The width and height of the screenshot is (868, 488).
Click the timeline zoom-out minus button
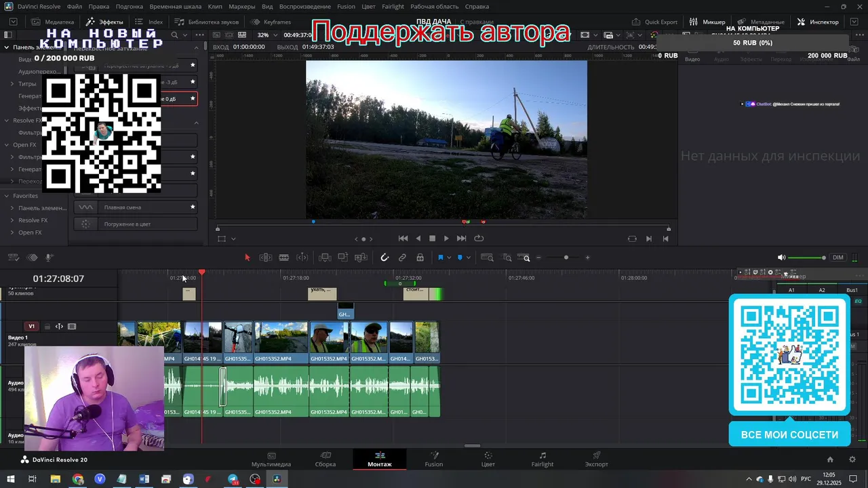click(539, 258)
